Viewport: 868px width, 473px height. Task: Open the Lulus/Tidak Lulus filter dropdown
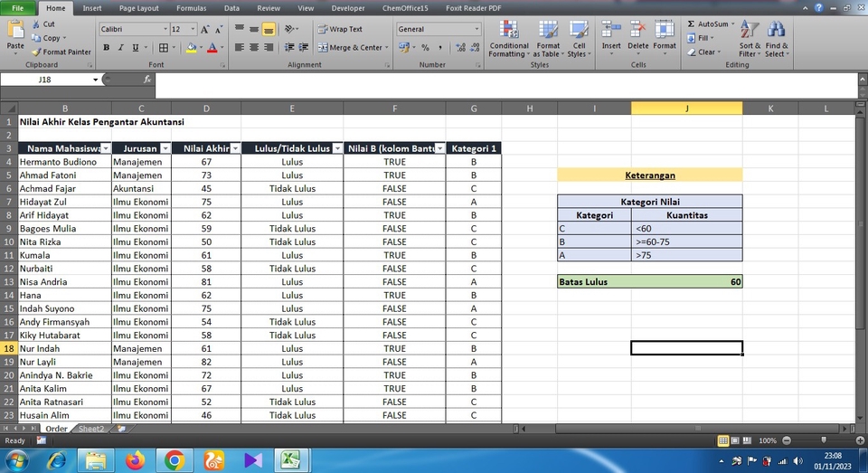pos(337,148)
